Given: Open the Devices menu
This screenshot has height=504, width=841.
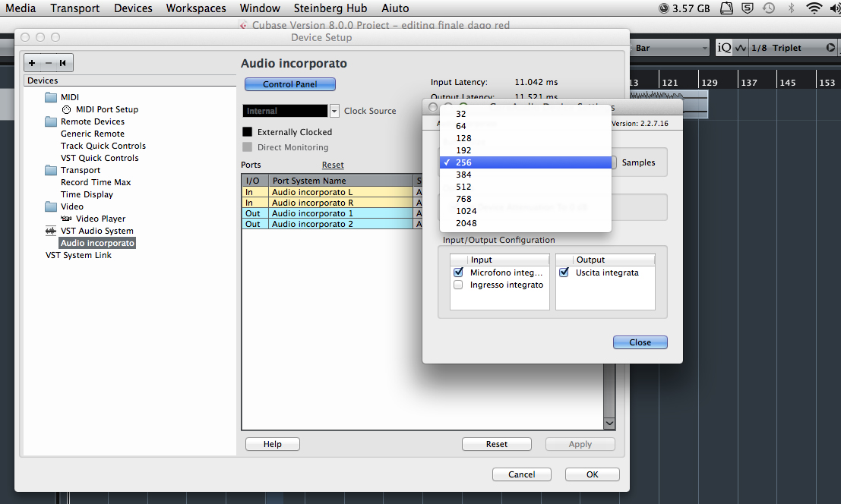Looking at the screenshot, I should click(133, 8).
